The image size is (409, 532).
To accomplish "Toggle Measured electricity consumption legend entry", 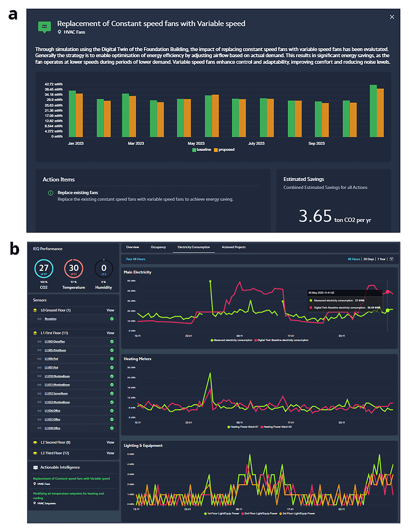I will (x=231, y=340).
